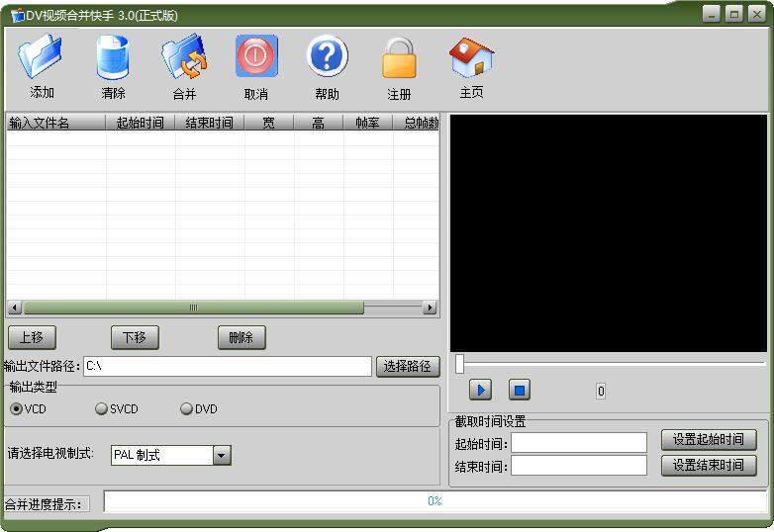This screenshot has height=532, width=774.
Task: Open the PAL 制式 TV standard dropdown
Action: (x=222, y=455)
